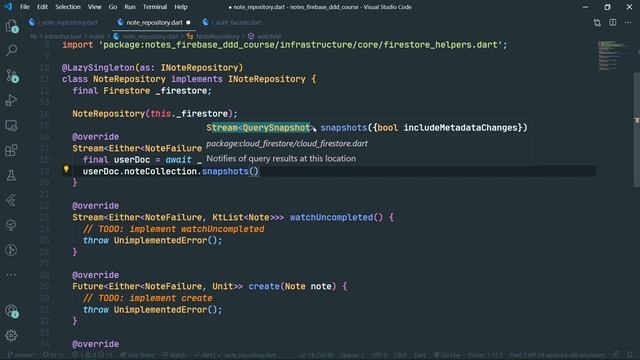Open the editor More Actions ellipsis
640x360 pixels.
point(628,22)
